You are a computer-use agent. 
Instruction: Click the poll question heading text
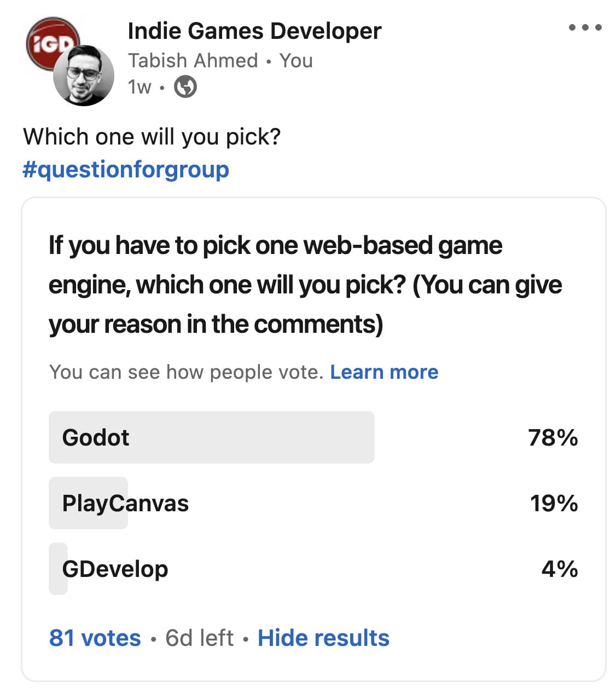pyautogui.click(x=305, y=285)
